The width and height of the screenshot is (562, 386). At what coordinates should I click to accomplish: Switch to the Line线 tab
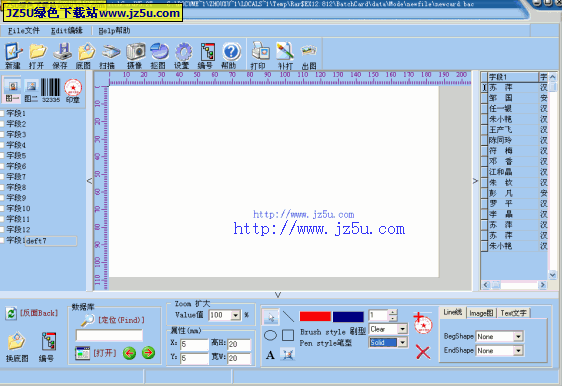pyautogui.click(x=453, y=312)
